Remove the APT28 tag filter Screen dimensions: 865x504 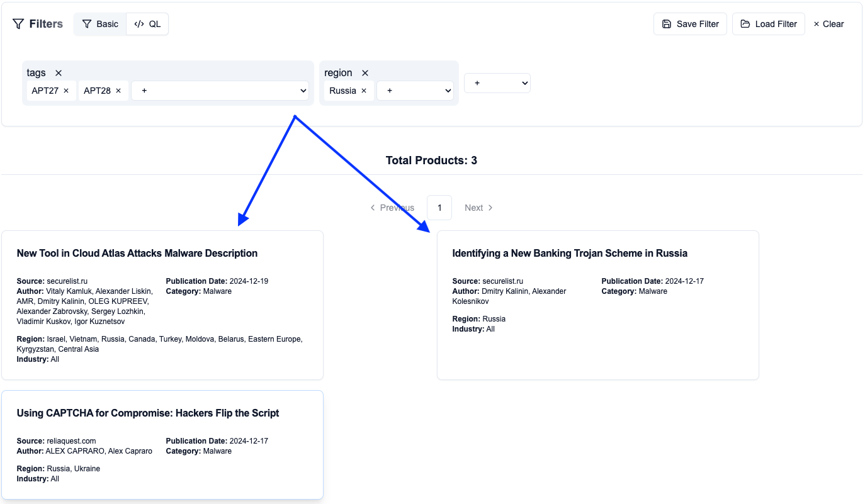click(118, 90)
